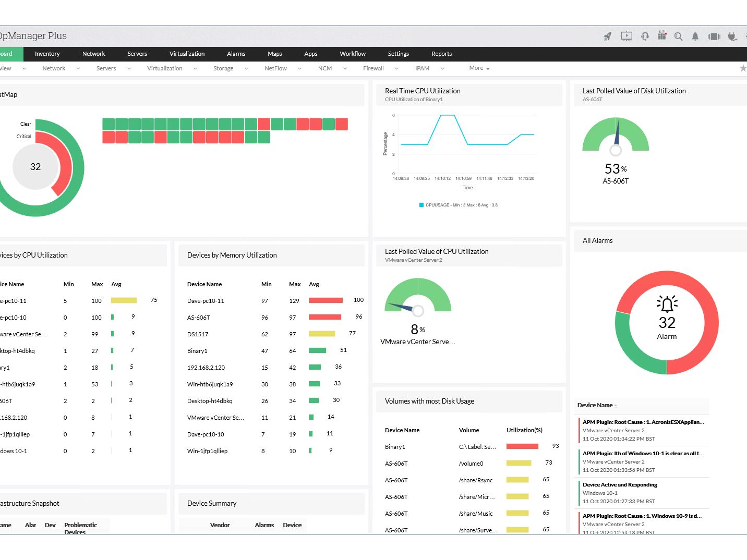Image resolution: width=747 pixels, height=560 pixels.
Task: Select the Workflow menu item
Action: coord(353,54)
